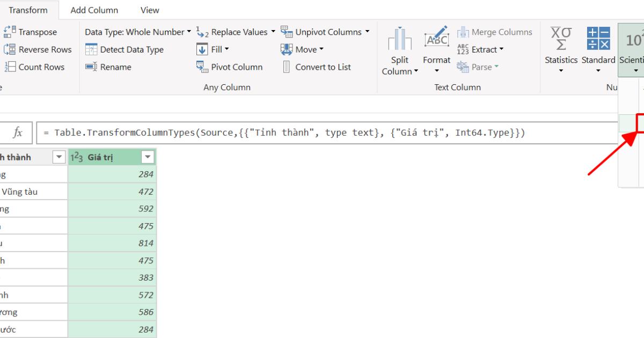Open the filter menu on Giá trị column
Screen dimensions: 644x338
click(x=147, y=157)
